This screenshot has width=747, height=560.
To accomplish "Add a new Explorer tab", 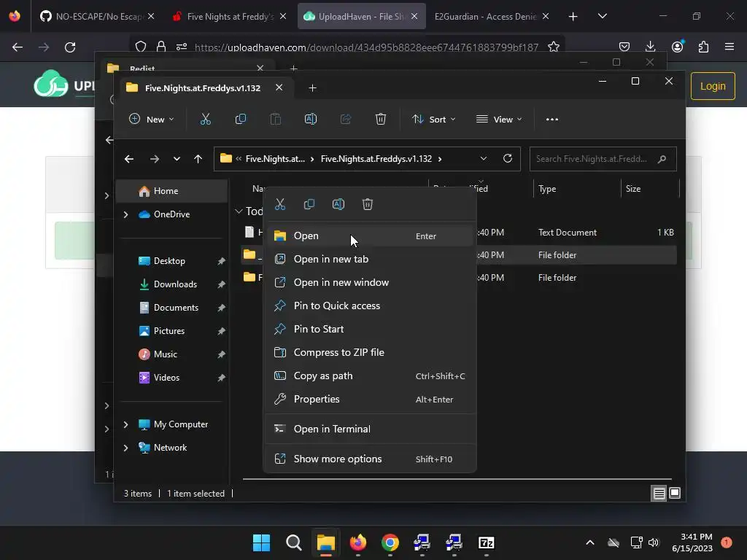I will (312, 87).
